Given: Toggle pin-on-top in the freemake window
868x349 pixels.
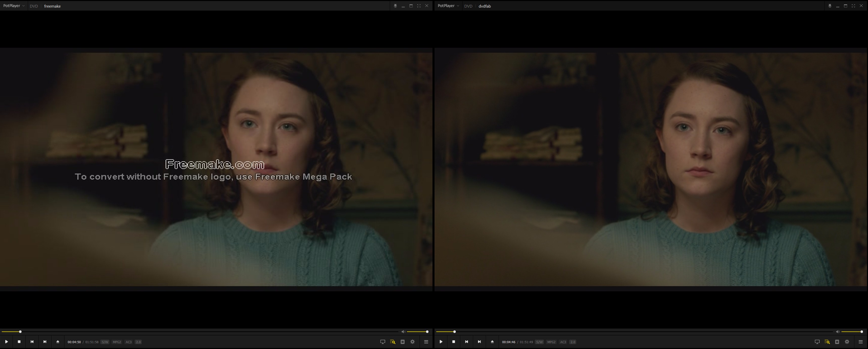Looking at the screenshot, I should [x=395, y=6].
